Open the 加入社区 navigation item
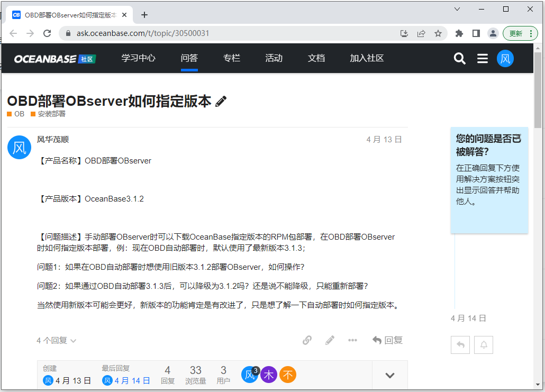Screen dimensions: 545x392 click(367, 58)
